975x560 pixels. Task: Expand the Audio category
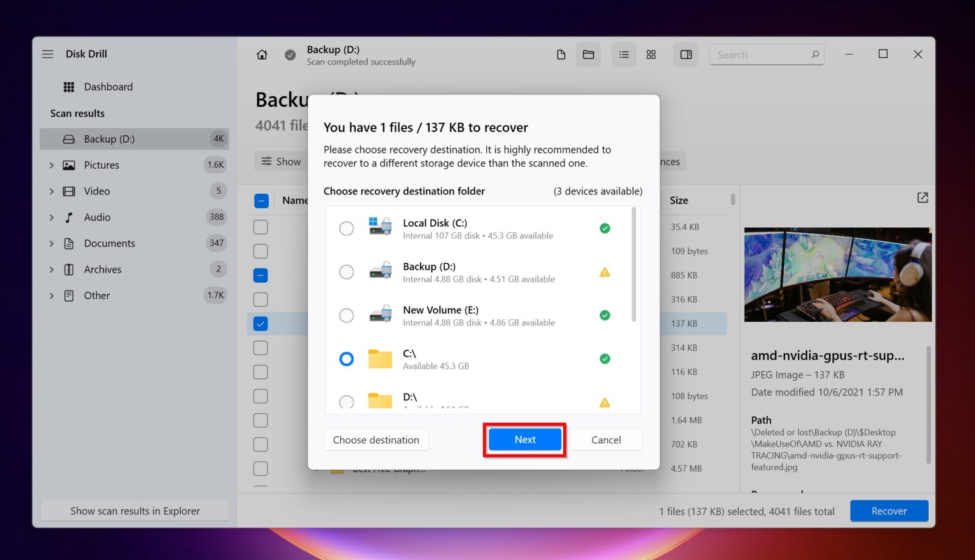click(52, 218)
